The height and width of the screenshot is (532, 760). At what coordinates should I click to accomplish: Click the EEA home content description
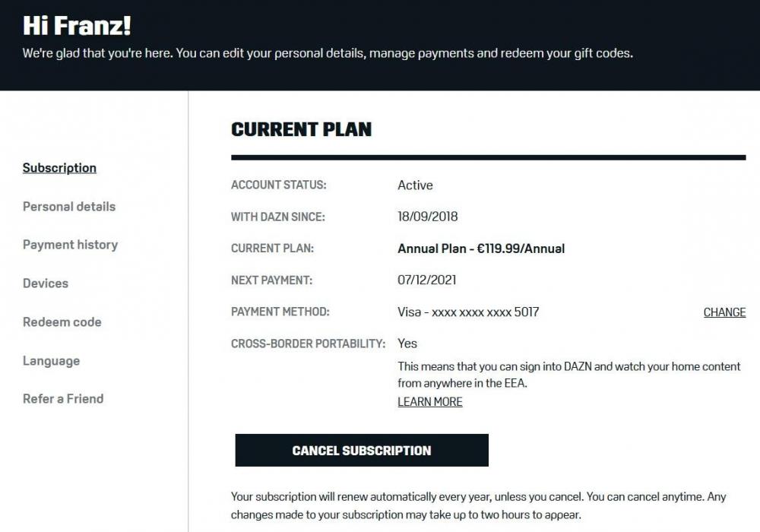tap(568, 375)
